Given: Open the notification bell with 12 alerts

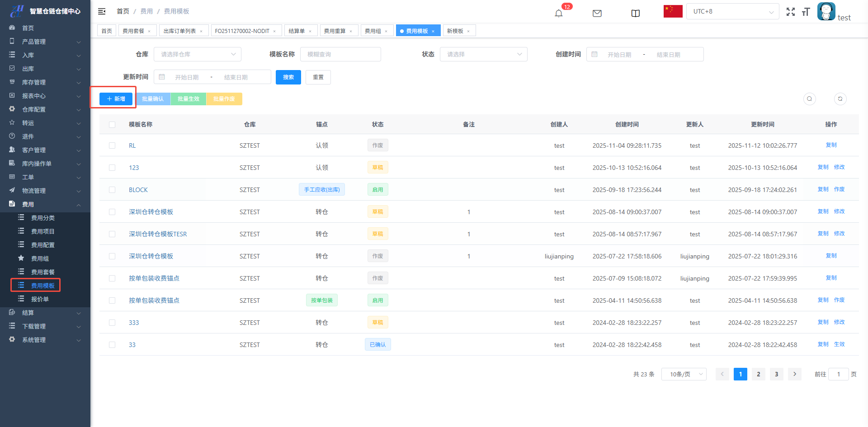Looking at the screenshot, I should point(559,13).
